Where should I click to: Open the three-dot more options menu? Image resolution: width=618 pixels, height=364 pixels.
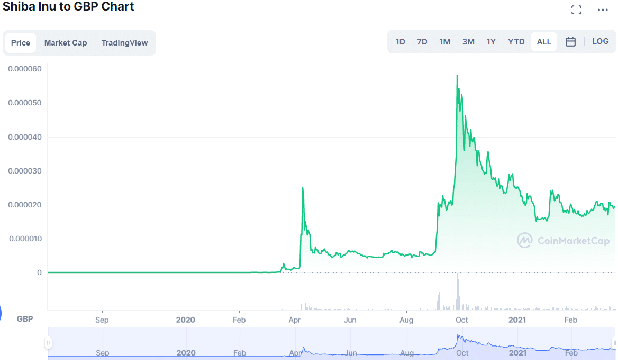point(603,10)
